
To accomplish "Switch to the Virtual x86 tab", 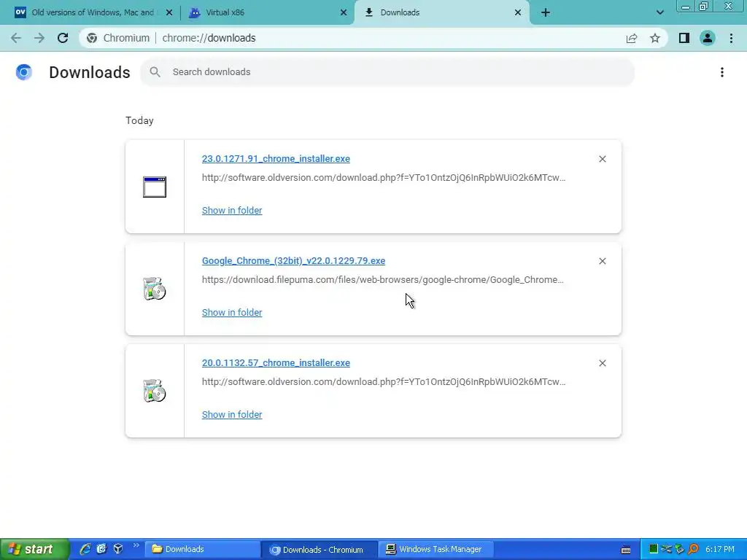I will 267,12.
